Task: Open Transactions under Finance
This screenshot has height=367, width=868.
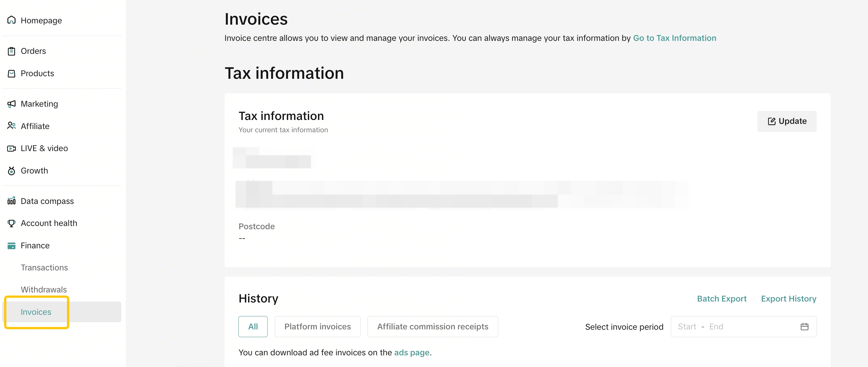Action: click(x=44, y=267)
